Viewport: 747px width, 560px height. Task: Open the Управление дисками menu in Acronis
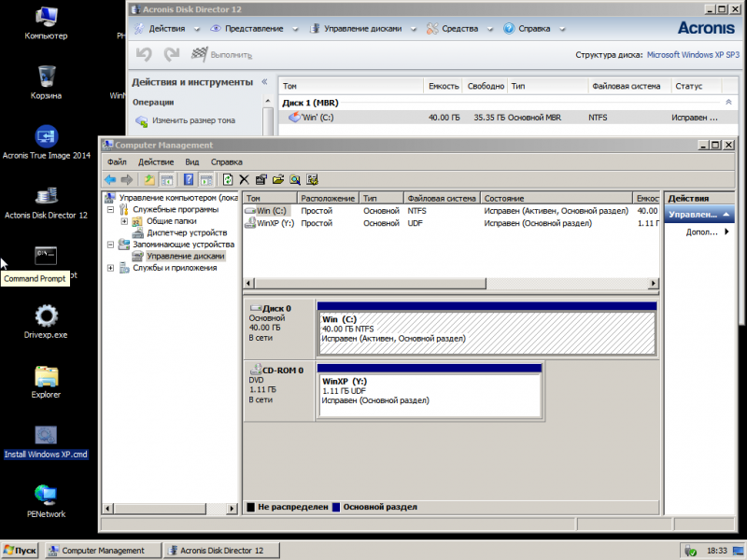(x=362, y=29)
